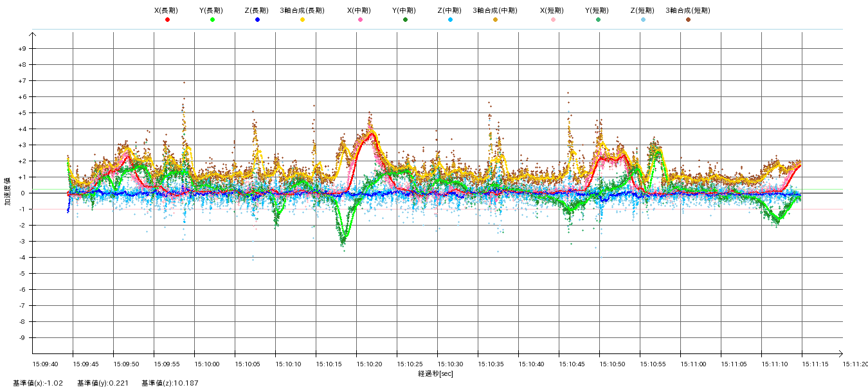The image size is (868, 392).
Task: Click the dark green Y(中期) legend dot
Action: click(x=405, y=20)
